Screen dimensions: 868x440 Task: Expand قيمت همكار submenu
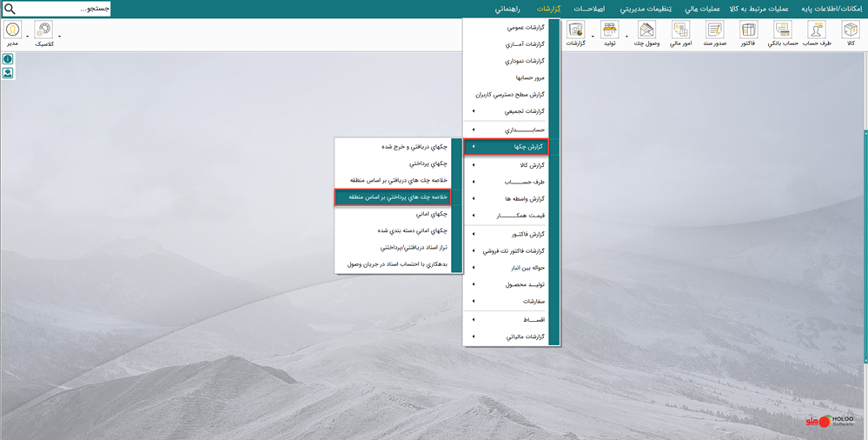[x=506, y=215]
